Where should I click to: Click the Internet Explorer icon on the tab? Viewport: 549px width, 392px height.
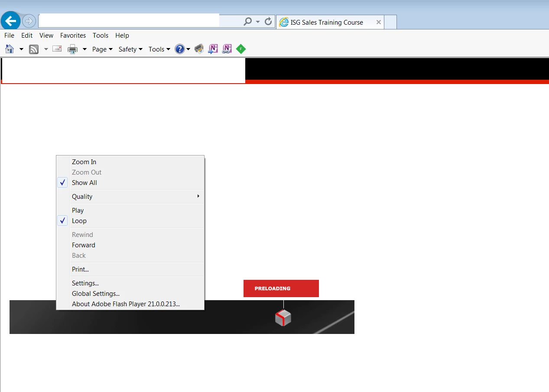point(284,23)
